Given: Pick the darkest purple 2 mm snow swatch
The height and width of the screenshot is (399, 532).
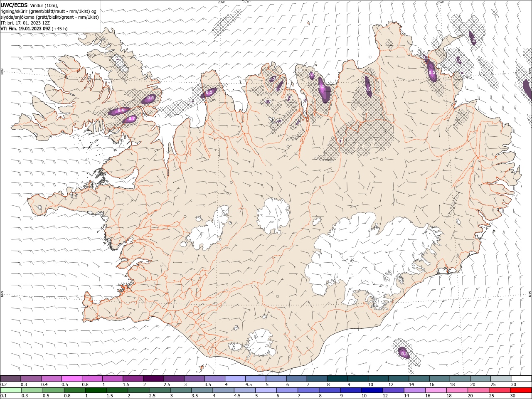Looking at the screenshot, I should point(153,379).
